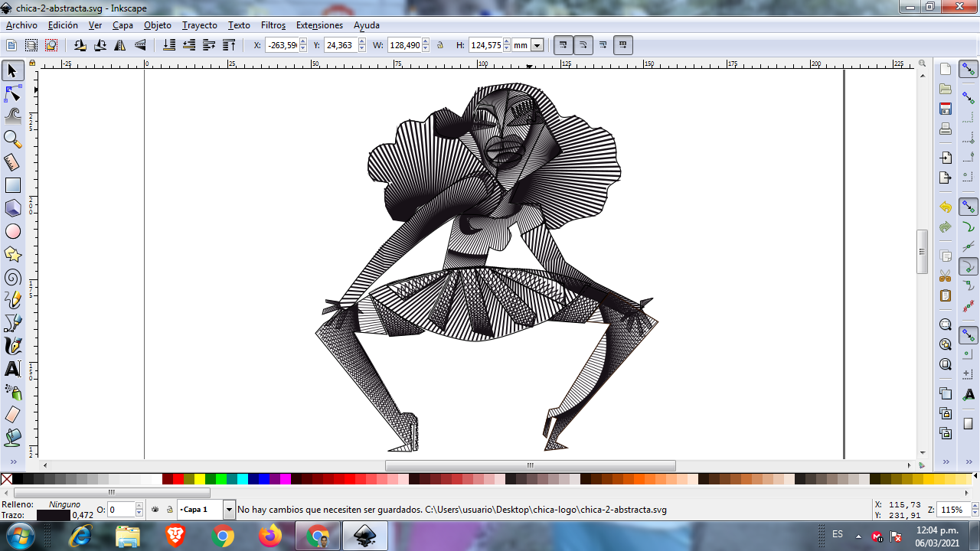Open the Capa 1 layer dropdown
The width and height of the screenshot is (980, 551).
(x=229, y=509)
